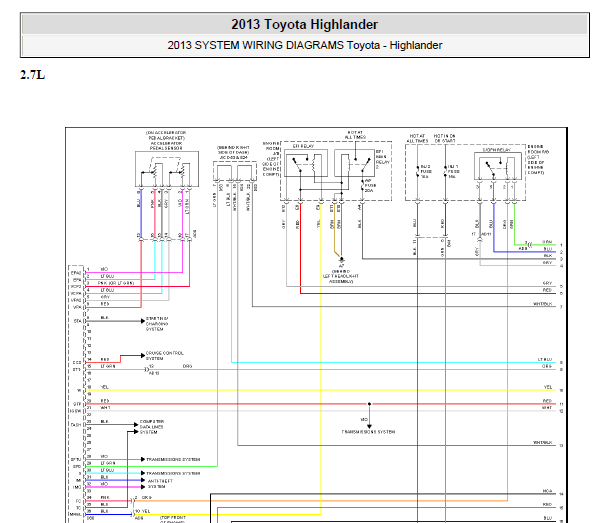Click the 'C/OPN RELAY' label
Image resolution: width=603 pixels, height=523 pixels.
tap(497, 150)
